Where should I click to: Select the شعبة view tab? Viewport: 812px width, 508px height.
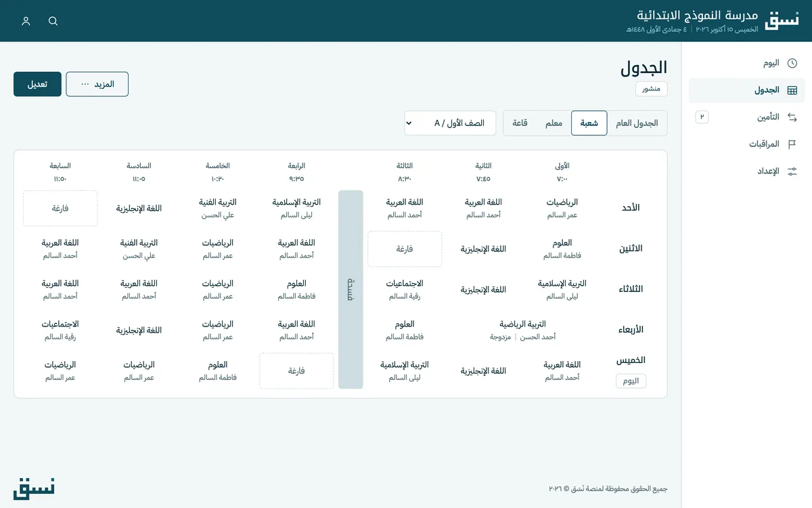(x=589, y=123)
